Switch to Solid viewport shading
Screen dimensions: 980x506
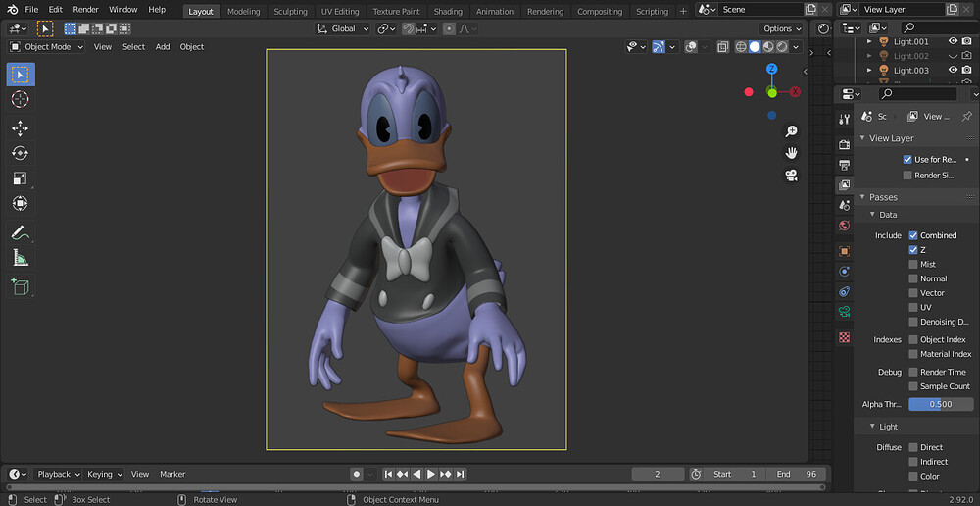coord(755,47)
